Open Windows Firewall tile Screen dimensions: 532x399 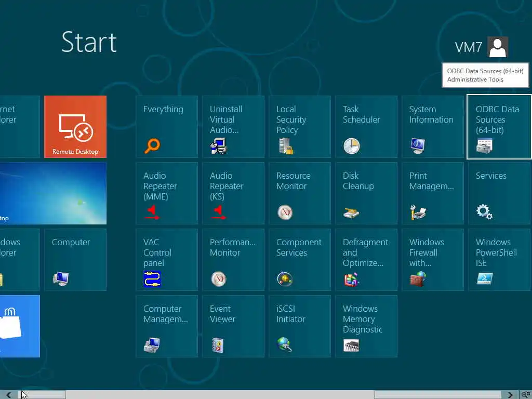tap(433, 260)
